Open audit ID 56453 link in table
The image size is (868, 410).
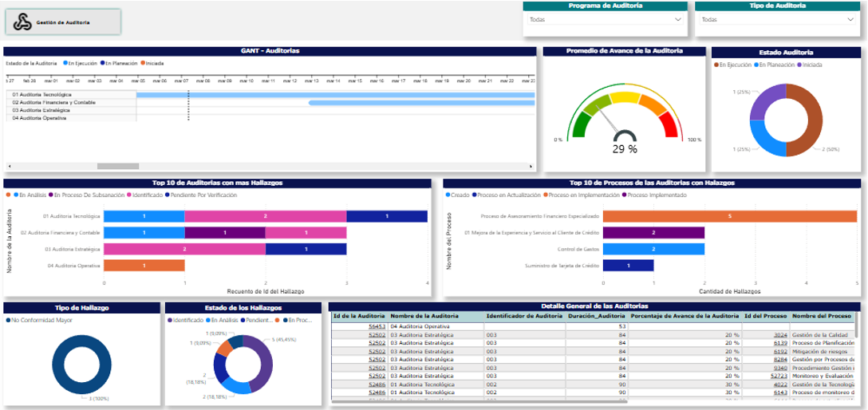(377, 326)
